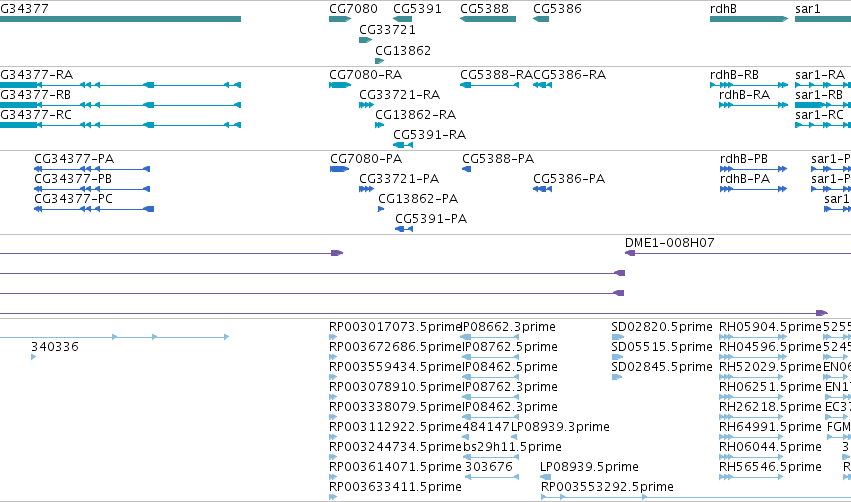Select transcript CG5388-RA
Viewport: 851px width, 502px height.
point(489,85)
